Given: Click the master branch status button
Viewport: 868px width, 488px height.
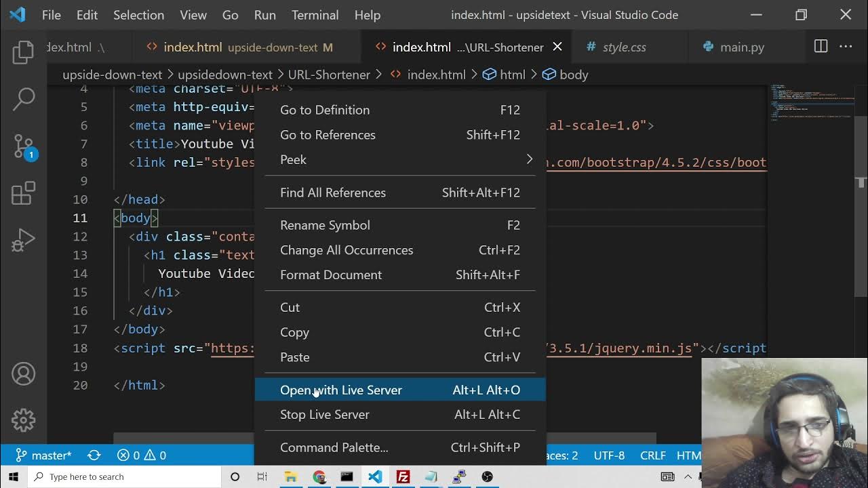Looking at the screenshot, I should 43,455.
